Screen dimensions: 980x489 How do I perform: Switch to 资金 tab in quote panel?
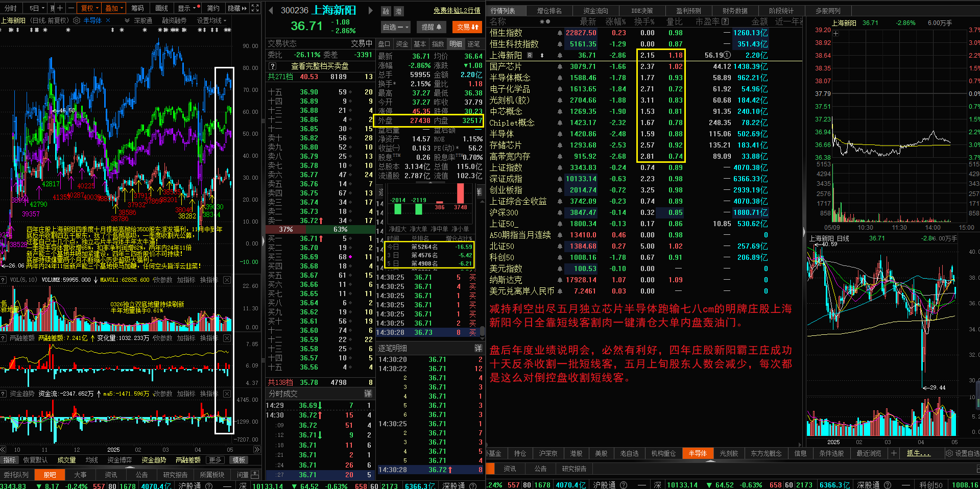click(x=402, y=44)
